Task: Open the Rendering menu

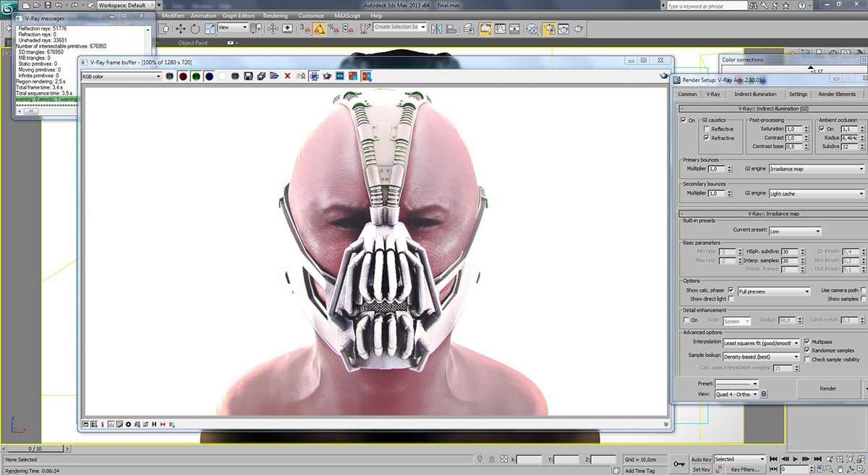Action: pyautogui.click(x=275, y=15)
